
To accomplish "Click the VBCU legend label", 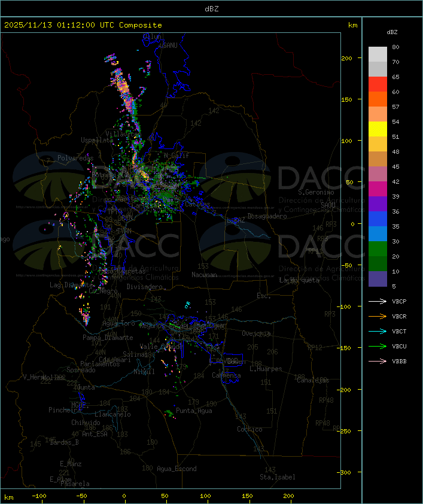I will pos(399,346).
